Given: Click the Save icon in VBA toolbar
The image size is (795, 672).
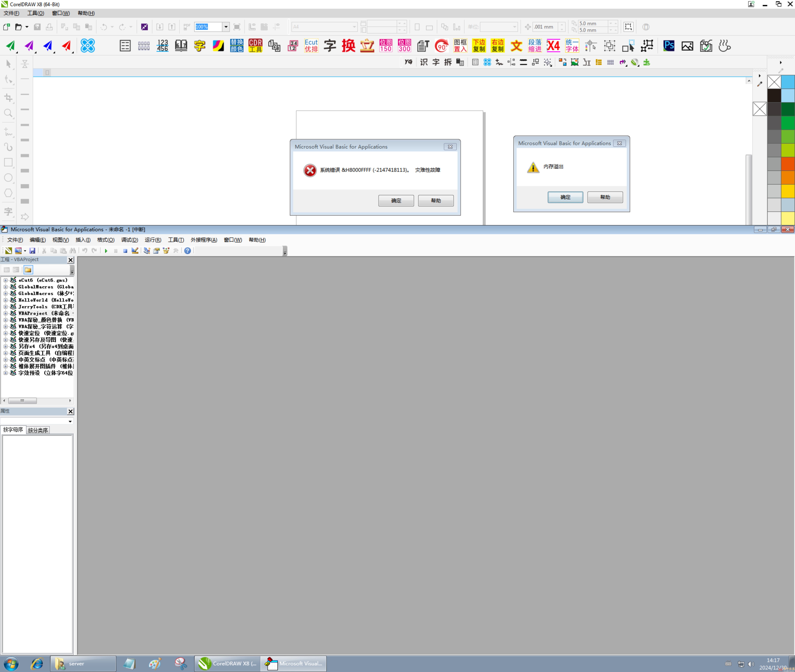Looking at the screenshot, I should click(32, 251).
